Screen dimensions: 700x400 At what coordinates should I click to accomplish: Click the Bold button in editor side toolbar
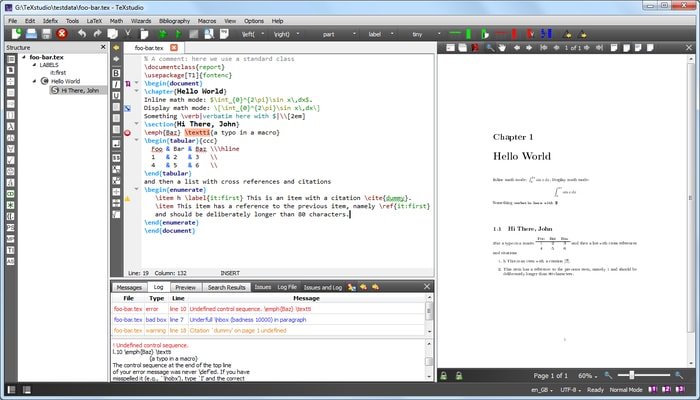click(116, 73)
